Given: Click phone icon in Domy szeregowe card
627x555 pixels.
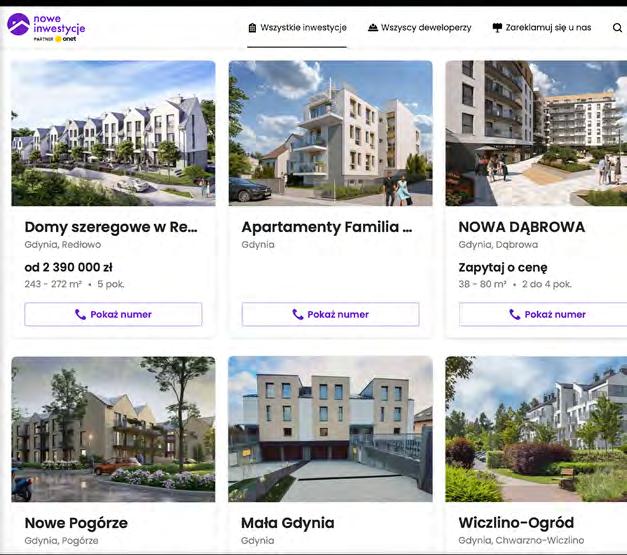Looking at the screenshot, I should [80, 314].
